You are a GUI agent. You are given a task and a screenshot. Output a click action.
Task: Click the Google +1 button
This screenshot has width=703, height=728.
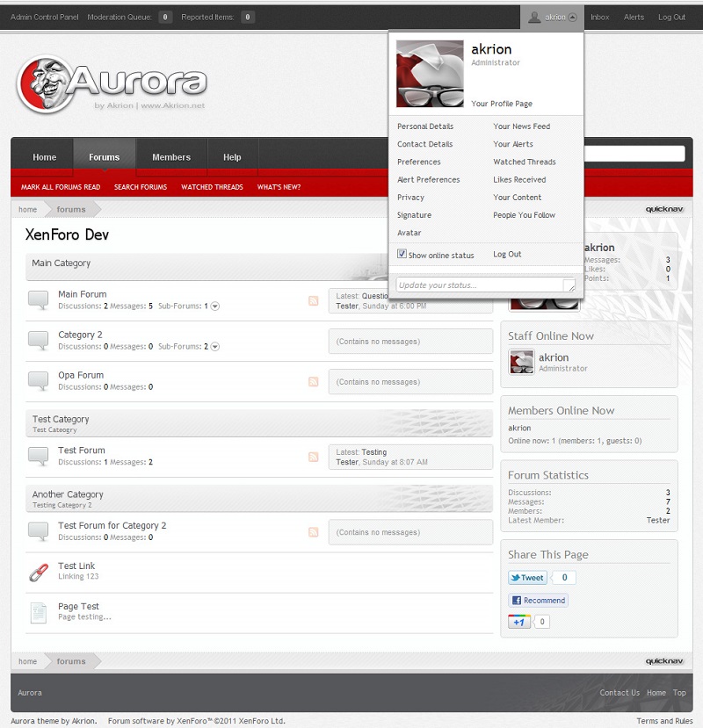coord(519,622)
